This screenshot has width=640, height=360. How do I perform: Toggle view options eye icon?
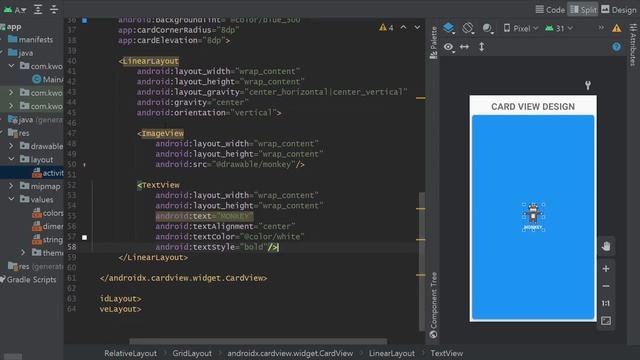pyautogui.click(x=449, y=47)
